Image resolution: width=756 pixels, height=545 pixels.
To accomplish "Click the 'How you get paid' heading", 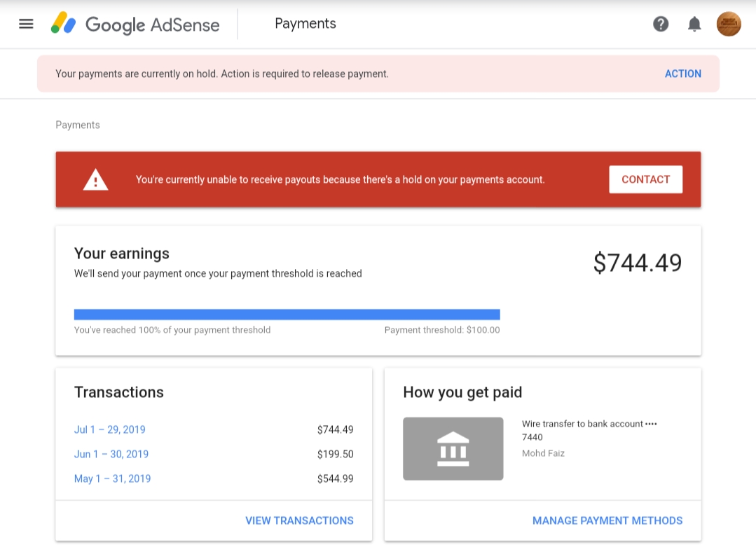I will point(462,392).
